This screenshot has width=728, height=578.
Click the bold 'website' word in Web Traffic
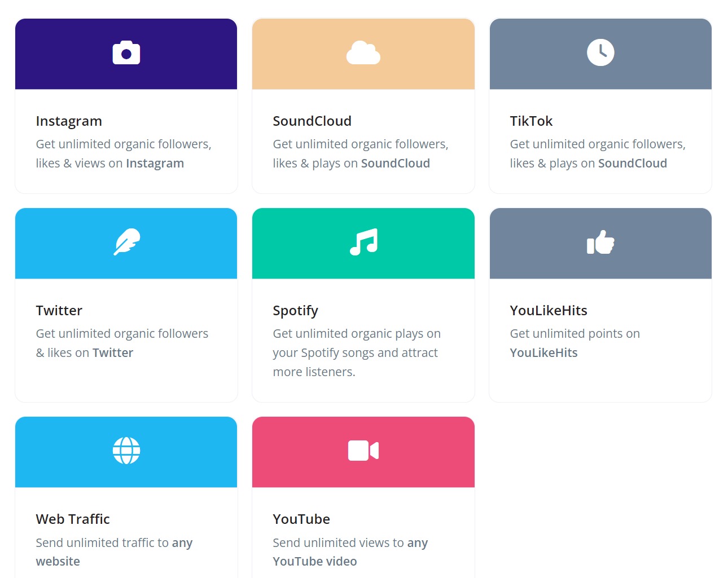pos(58,562)
